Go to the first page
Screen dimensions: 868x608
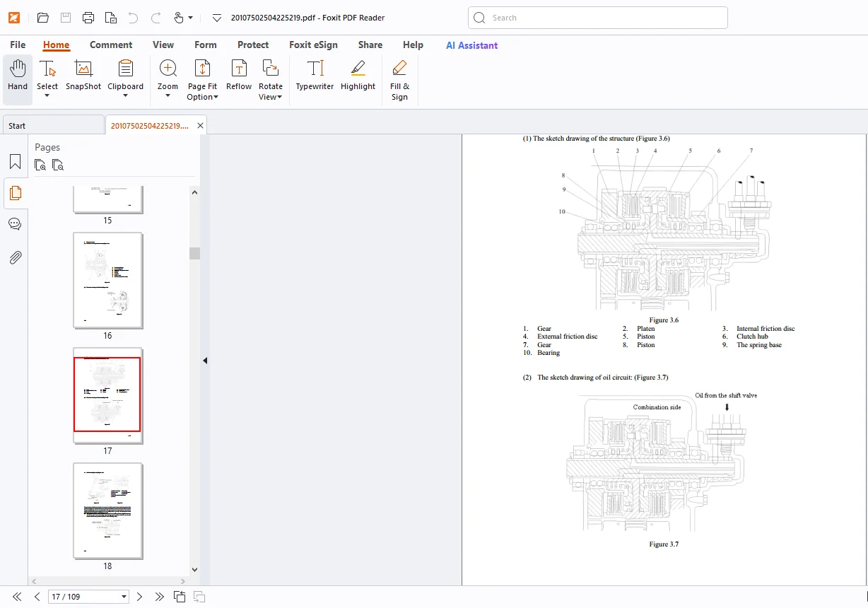(x=17, y=597)
